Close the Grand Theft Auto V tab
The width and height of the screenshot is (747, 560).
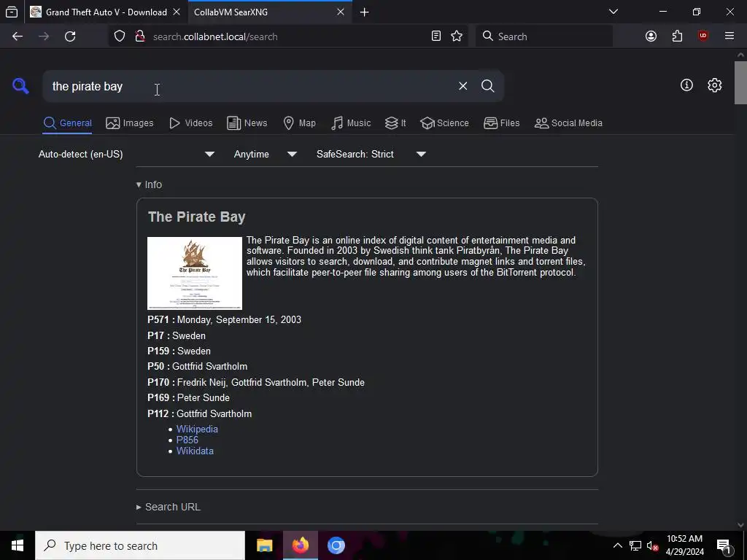177,12
